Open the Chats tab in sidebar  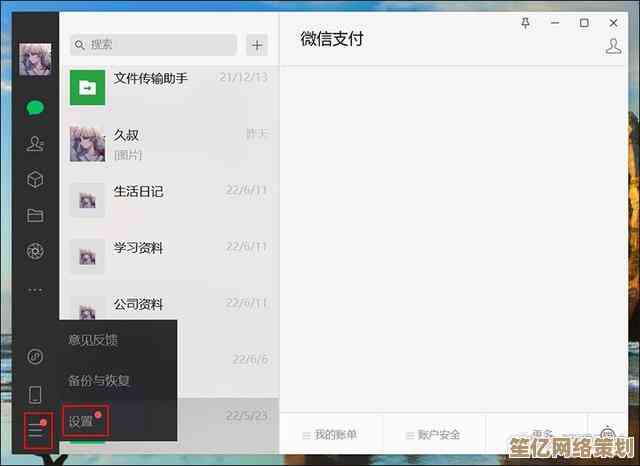[x=36, y=108]
